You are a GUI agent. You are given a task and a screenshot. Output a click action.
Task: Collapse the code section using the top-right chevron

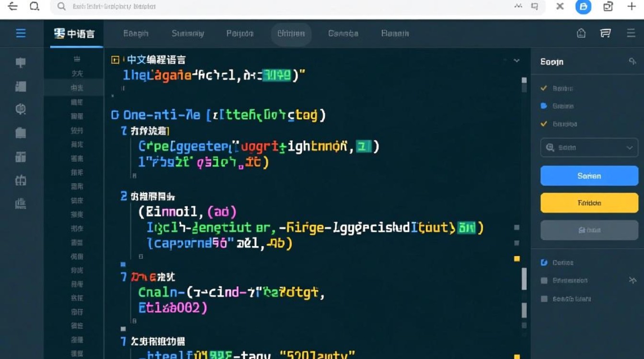tap(517, 61)
